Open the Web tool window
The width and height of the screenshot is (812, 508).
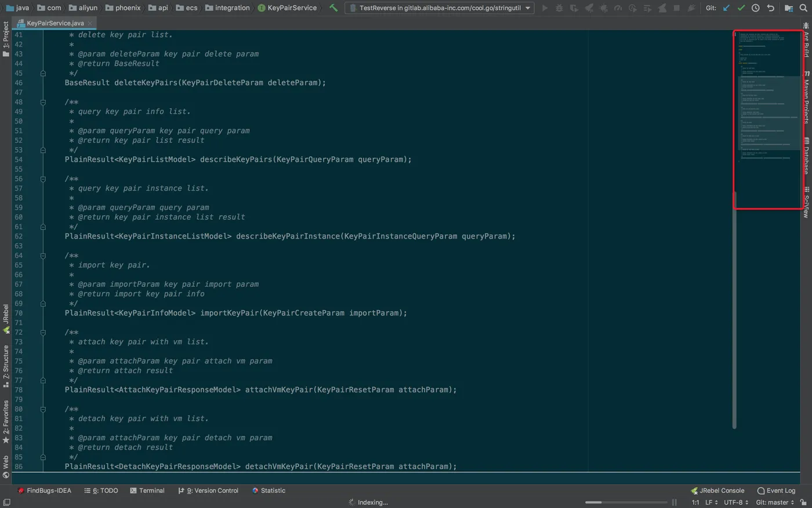click(6, 467)
